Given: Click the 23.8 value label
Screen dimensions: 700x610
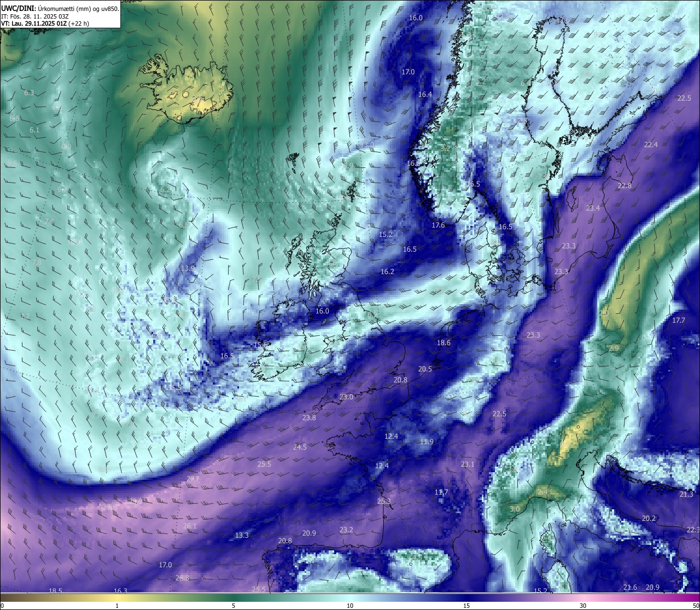Looking at the screenshot, I should tap(309, 418).
